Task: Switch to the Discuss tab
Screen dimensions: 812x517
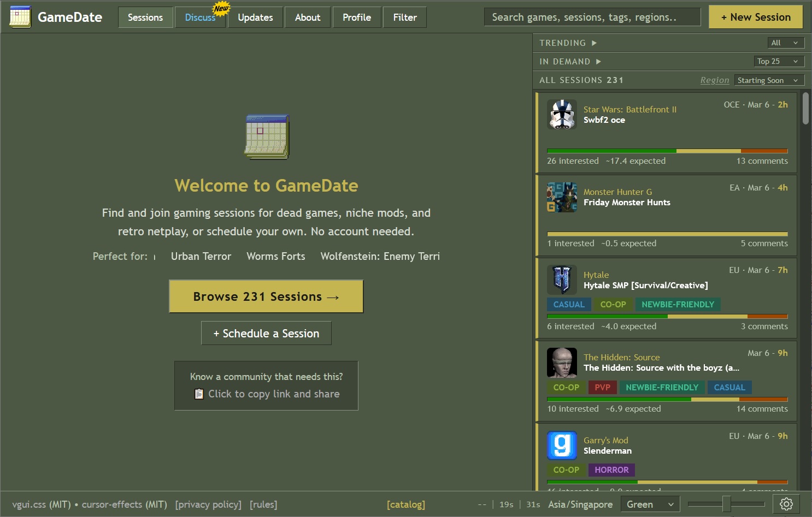Action: coord(200,17)
